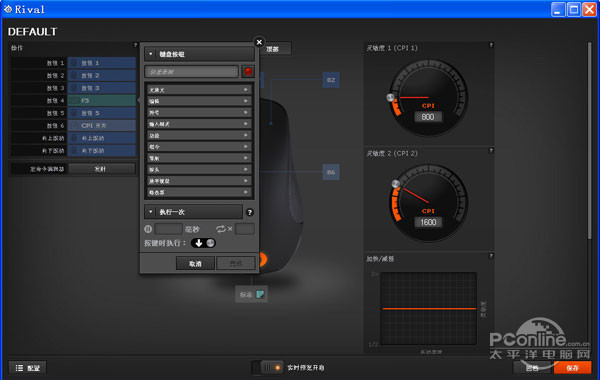Select button 4 binding showing F5
The height and width of the screenshot is (380, 600).
102,101
